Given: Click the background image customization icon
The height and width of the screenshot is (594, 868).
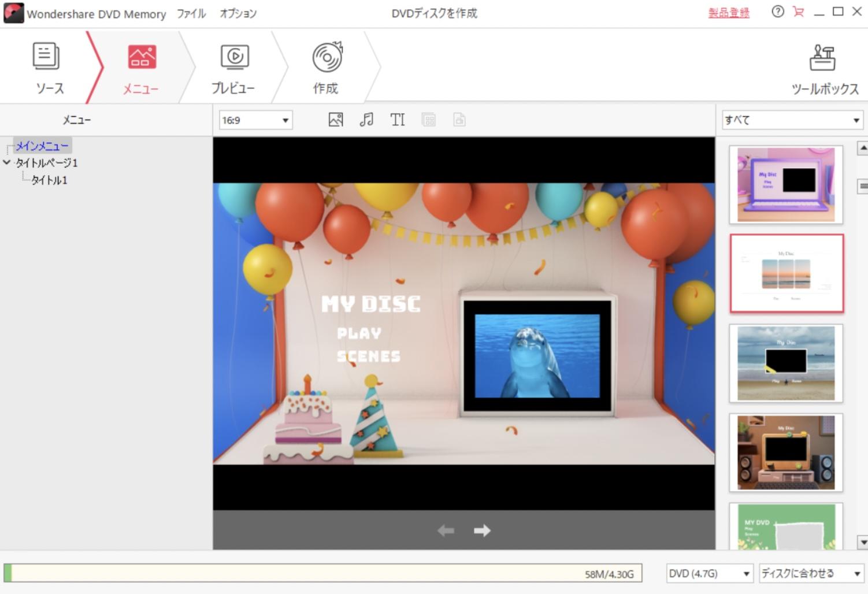Looking at the screenshot, I should click(335, 120).
